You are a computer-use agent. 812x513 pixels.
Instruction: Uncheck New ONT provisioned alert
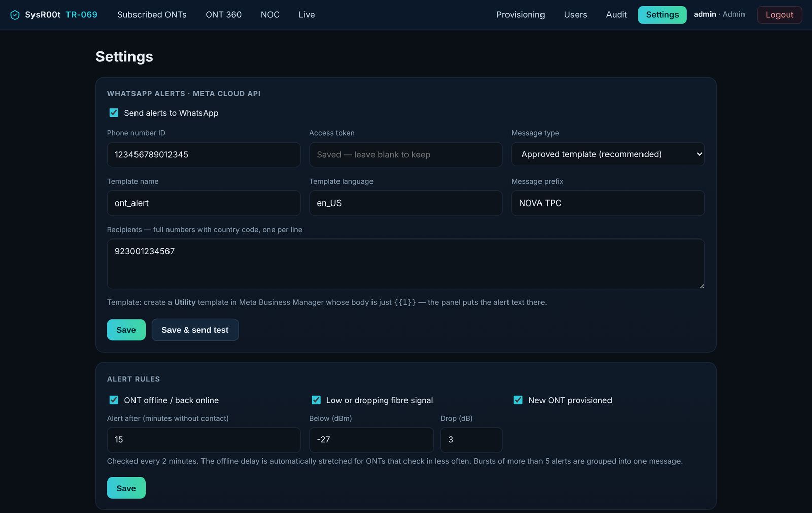click(518, 400)
